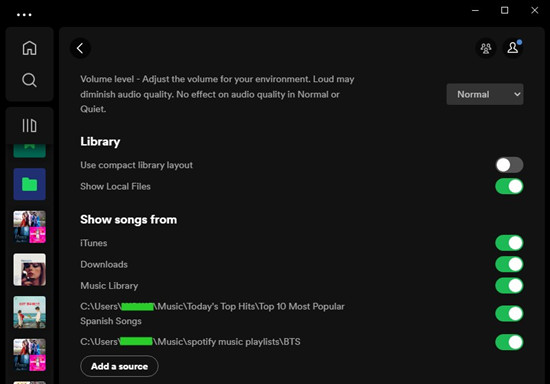The width and height of the screenshot is (550, 384).
Task: Open the beach scene album cover thumbnail
Action: click(x=29, y=312)
